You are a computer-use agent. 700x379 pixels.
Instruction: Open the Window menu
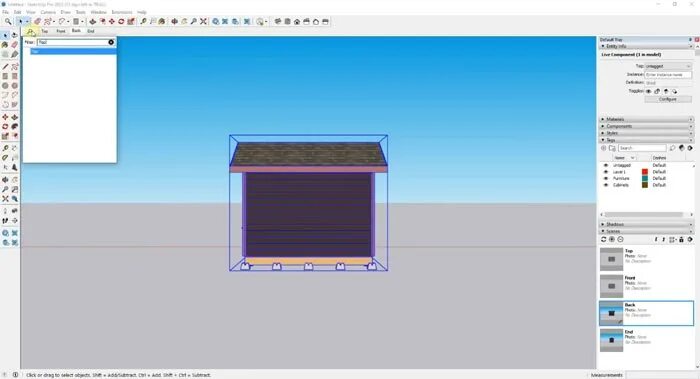(99, 12)
